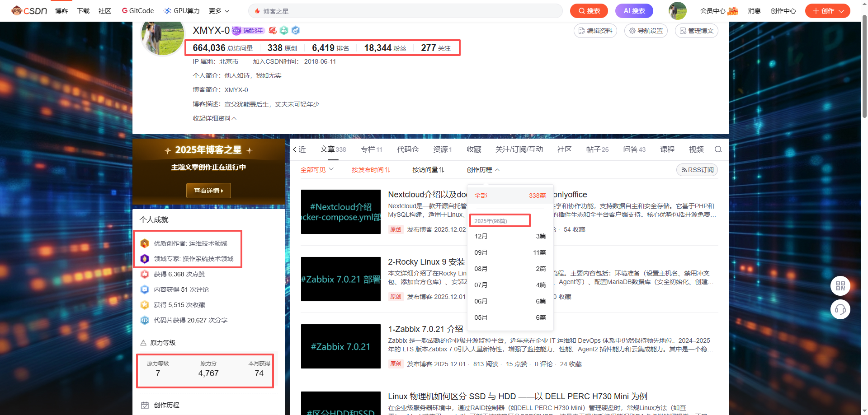Click the star icon beside 5,515 次收藏
Screen dimensions: 868x415
click(x=145, y=305)
